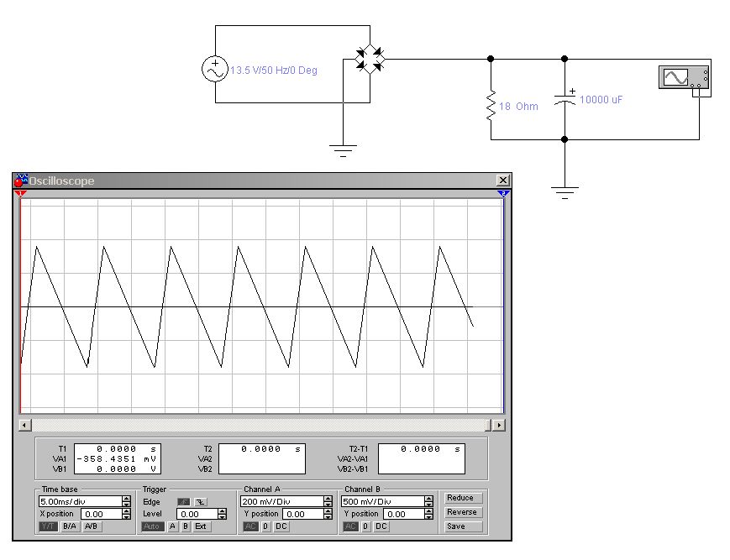Image resolution: width=730 pixels, height=560 pixels.
Task: Click Channel B Y position field
Action: [403, 514]
